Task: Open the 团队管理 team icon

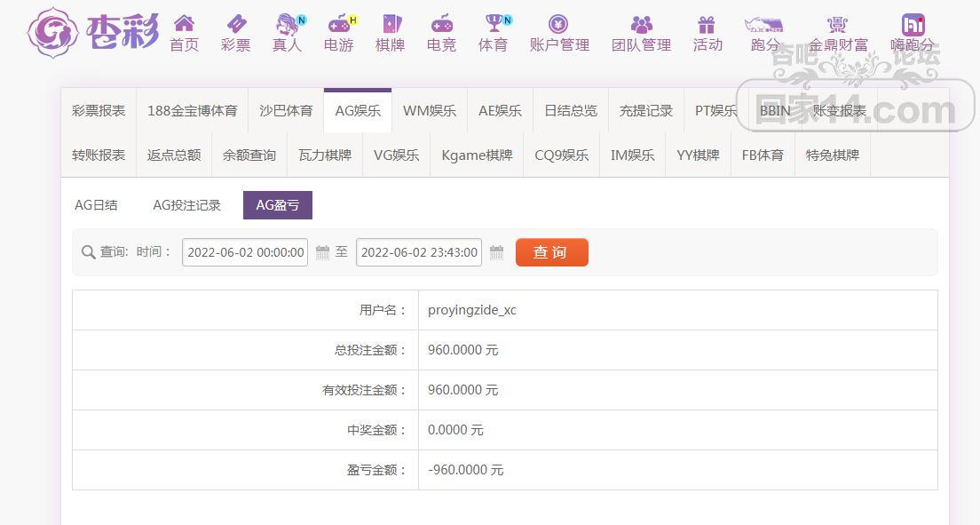Action: tap(641, 24)
